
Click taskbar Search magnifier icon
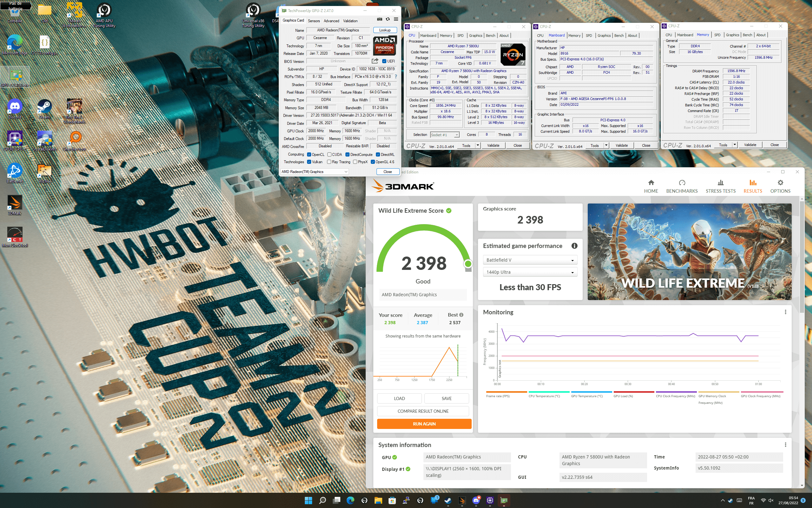pos(323,500)
